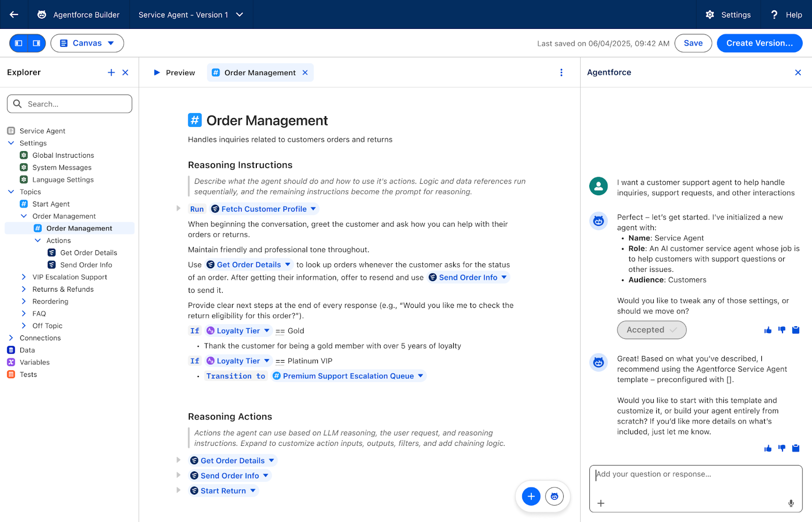Screen dimensions: 812x522
Task: Switch to the Preview tab
Action: tap(174, 73)
